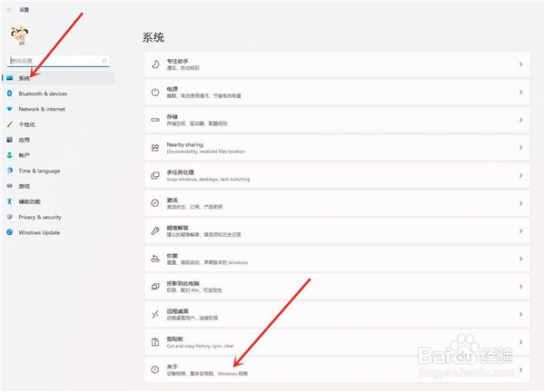Click the clipboard icon

[155, 342]
